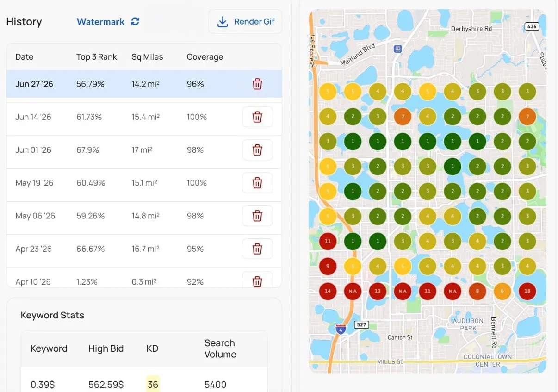
Task: Select the Apr 23 '26 date cell
Action: click(34, 249)
